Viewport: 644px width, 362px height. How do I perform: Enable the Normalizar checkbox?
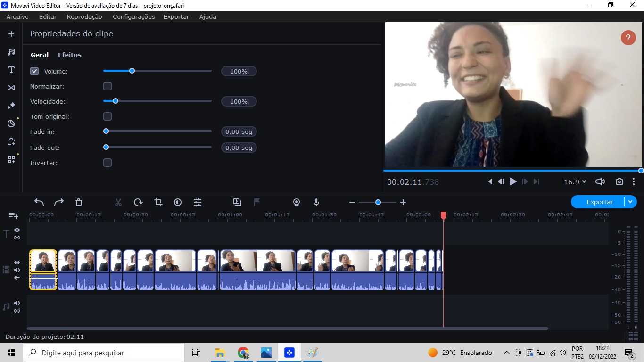(107, 86)
